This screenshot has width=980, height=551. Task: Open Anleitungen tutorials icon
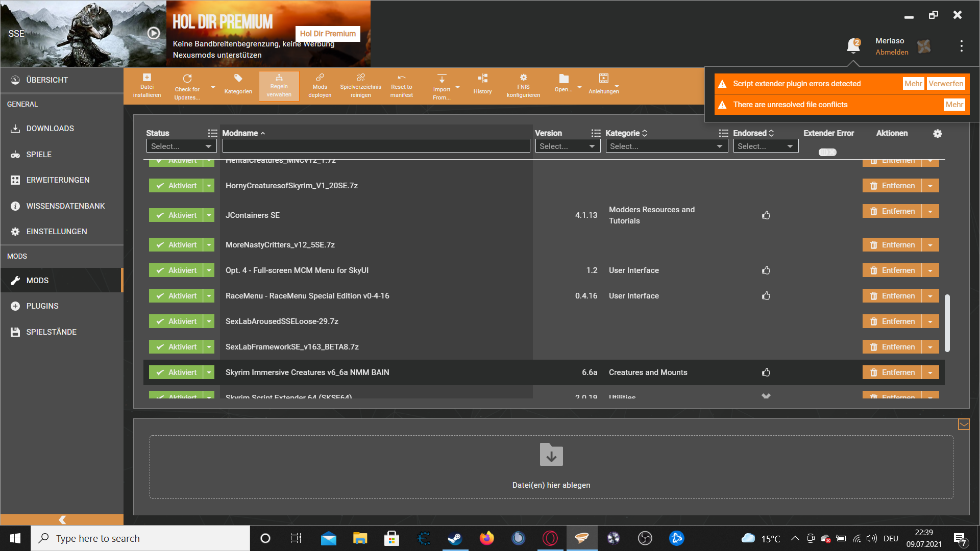604,84
